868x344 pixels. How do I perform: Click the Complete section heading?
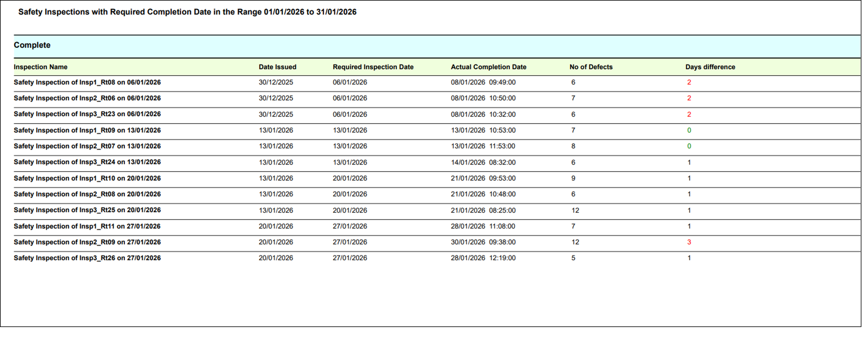[32, 45]
